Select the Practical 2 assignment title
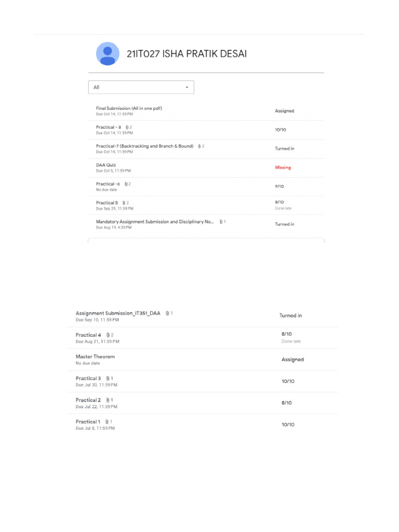 coord(88,400)
